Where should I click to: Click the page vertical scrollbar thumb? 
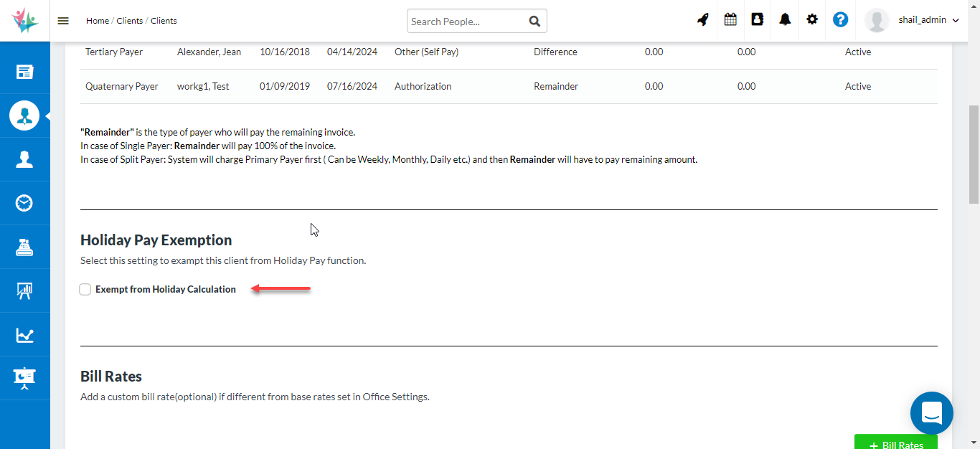(x=974, y=154)
